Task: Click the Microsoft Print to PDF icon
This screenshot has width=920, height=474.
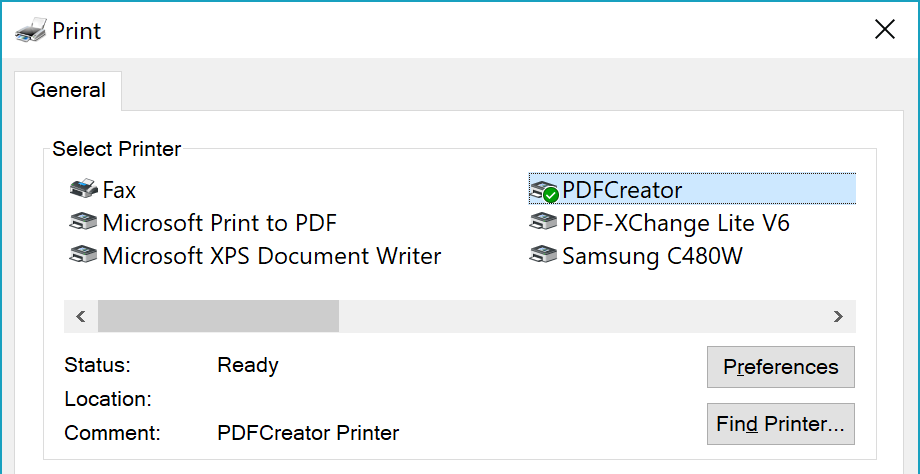Action: (x=83, y=222)
